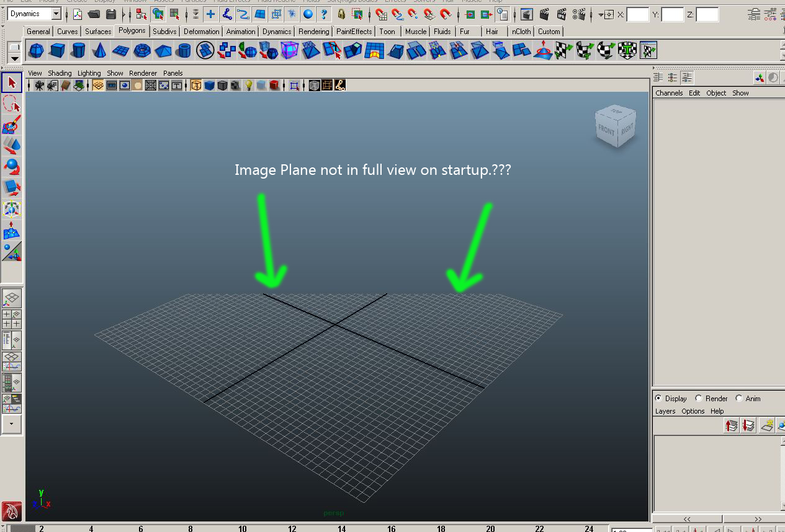Click the question mark help icon
This screenshot has height=532, width=785.
pyautogui.click(x=324, y=14)
